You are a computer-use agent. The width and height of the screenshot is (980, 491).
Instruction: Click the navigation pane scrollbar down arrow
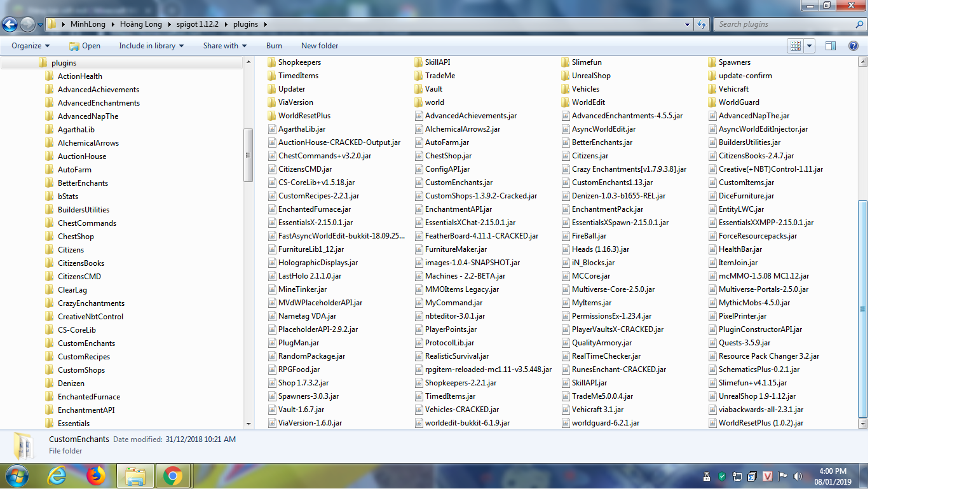248,423
